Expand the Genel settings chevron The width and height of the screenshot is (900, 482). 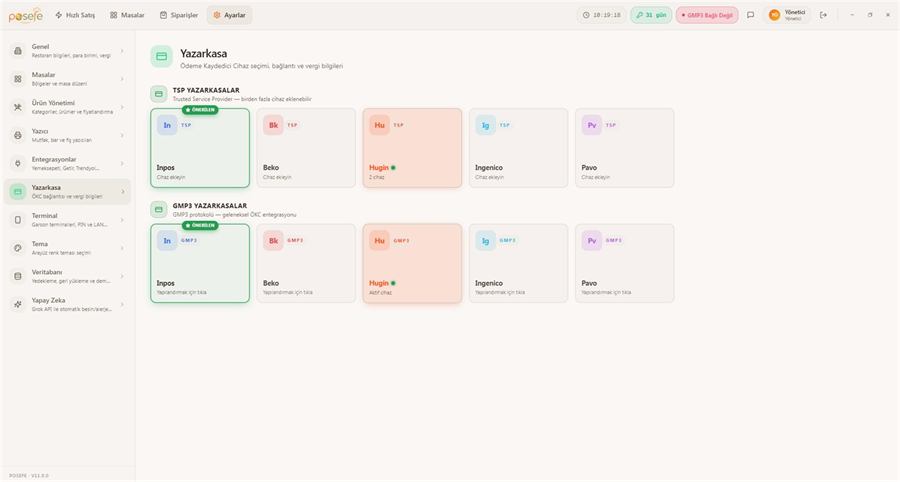[122, 51]
